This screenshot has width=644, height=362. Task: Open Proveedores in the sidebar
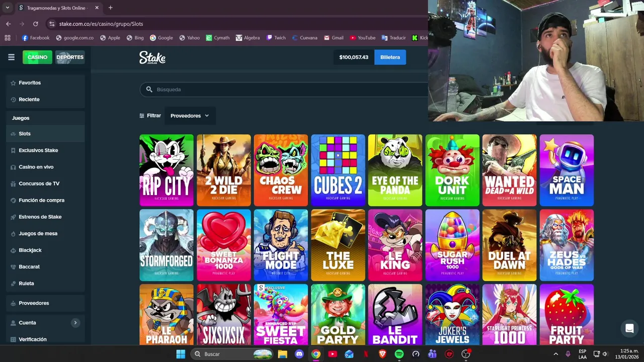click(45, 303)
